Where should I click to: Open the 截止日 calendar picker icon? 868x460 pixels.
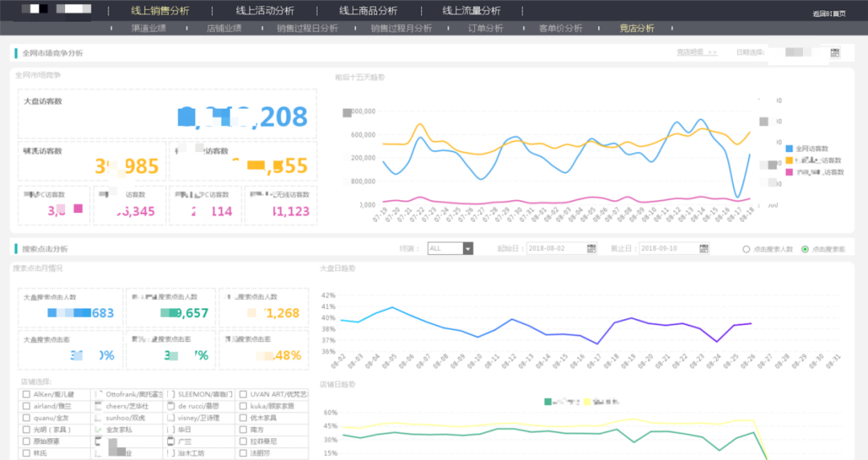(x=703, y=248)
